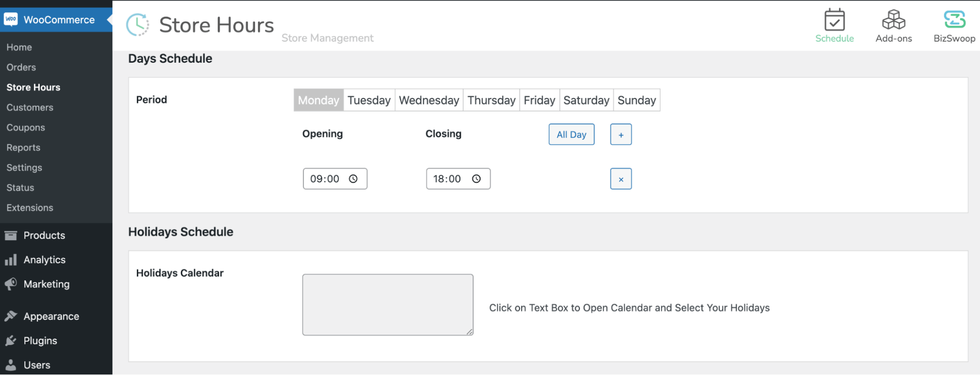Click the Holidays Calendar text box
The image size is (980, 375).
pyautogui.click(x=387, y=304)
